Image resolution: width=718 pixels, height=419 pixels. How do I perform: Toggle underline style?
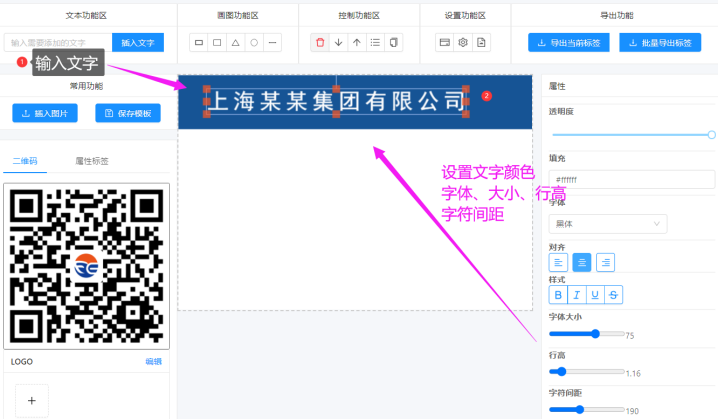tap(595, 295)
